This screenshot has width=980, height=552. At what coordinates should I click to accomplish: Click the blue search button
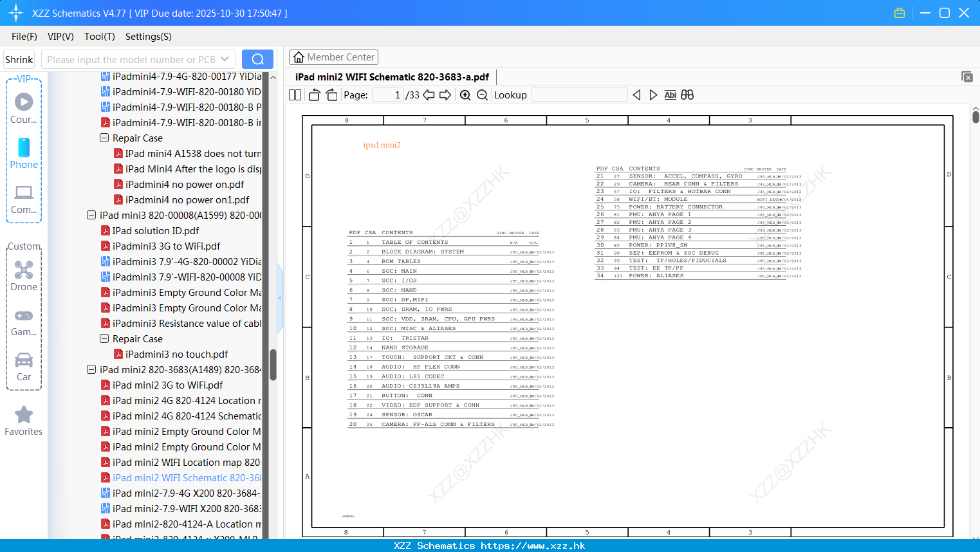(257, 59)
